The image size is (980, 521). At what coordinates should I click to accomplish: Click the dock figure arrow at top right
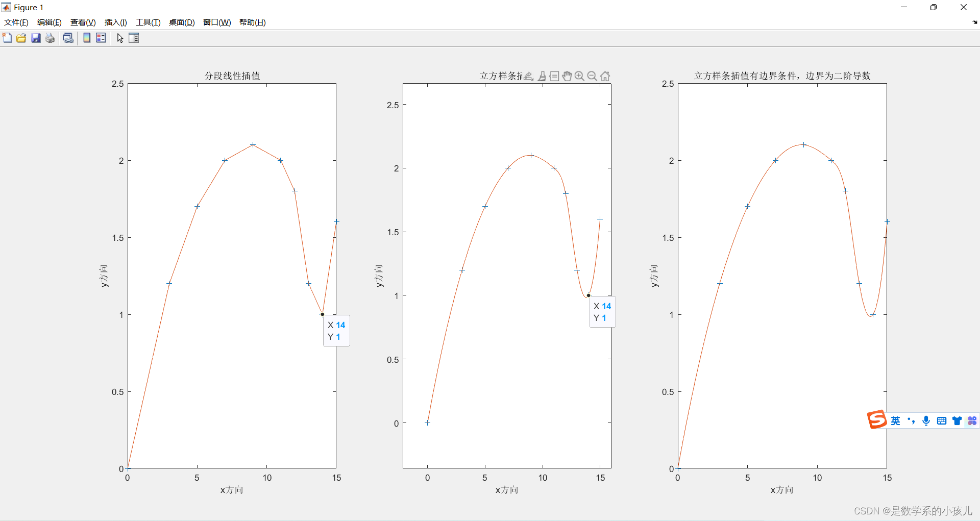(x=975, y=22)
